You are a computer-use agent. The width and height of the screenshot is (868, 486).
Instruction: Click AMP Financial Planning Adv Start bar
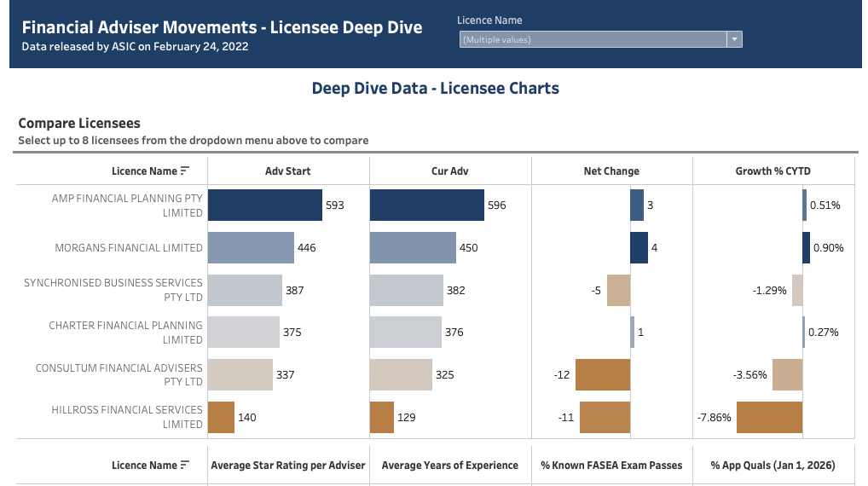click(265, 205)
